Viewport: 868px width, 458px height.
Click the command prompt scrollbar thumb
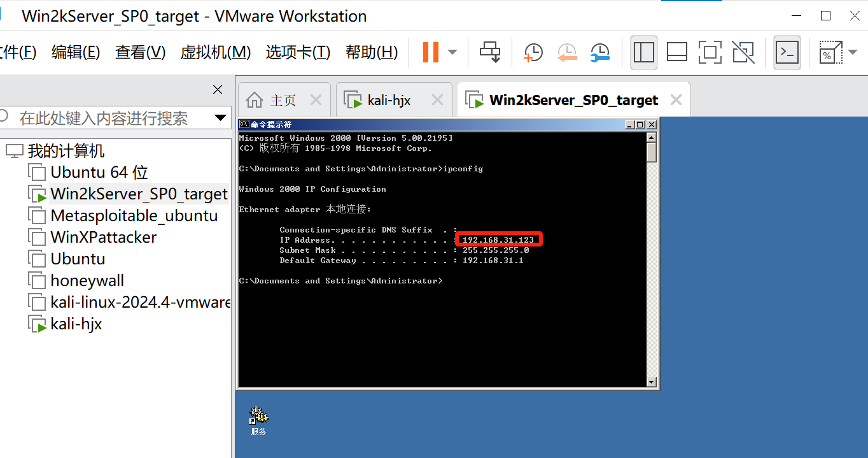click(651, 152)
